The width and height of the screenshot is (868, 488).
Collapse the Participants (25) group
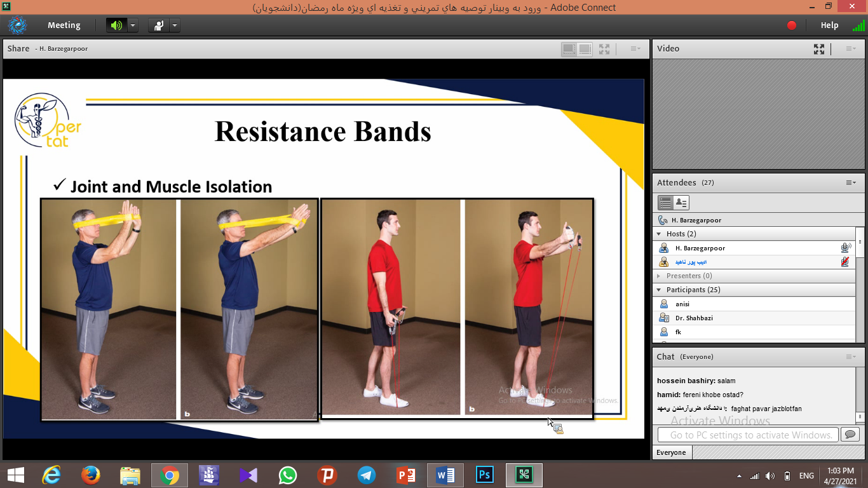coord(659,290)
